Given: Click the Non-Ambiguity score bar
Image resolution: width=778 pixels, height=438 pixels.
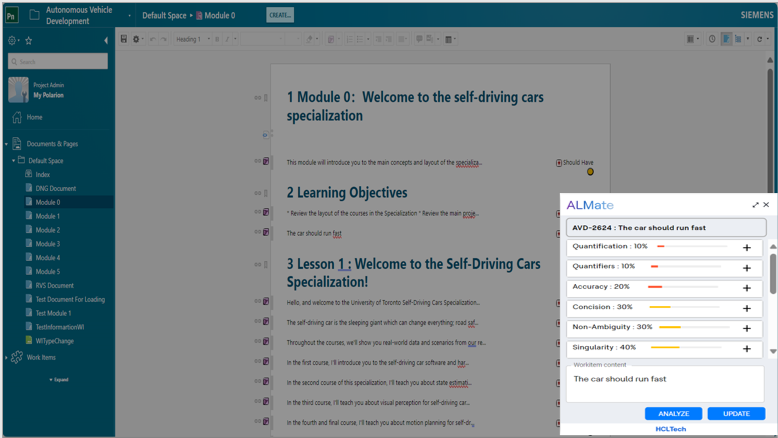Looking at the screenshot, I should (669, 327).
